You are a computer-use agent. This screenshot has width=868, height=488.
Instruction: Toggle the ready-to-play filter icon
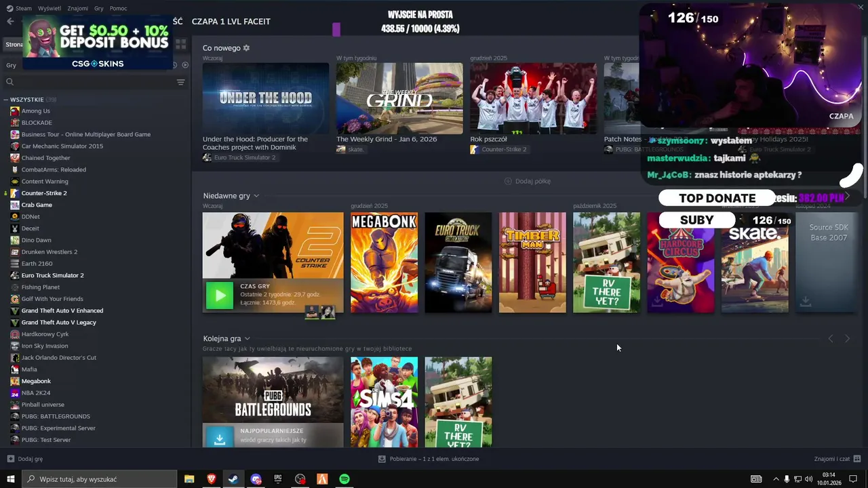pos(185,65)
